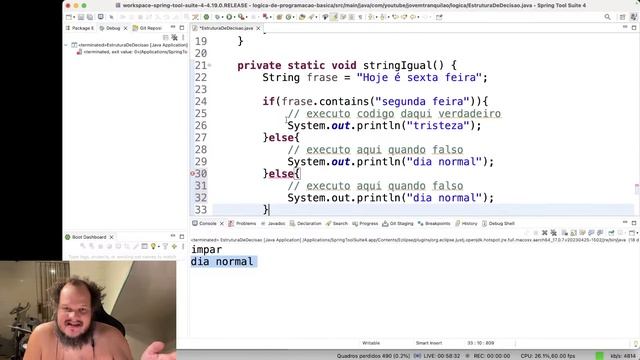Viewport: 640px width, 360px height.
Task: Open the Breakpoints tab
Action: coord(434,224)
